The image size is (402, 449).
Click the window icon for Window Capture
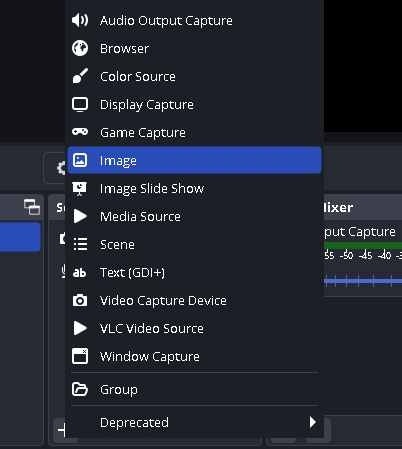pyautogui.click(x=80, y=356)
